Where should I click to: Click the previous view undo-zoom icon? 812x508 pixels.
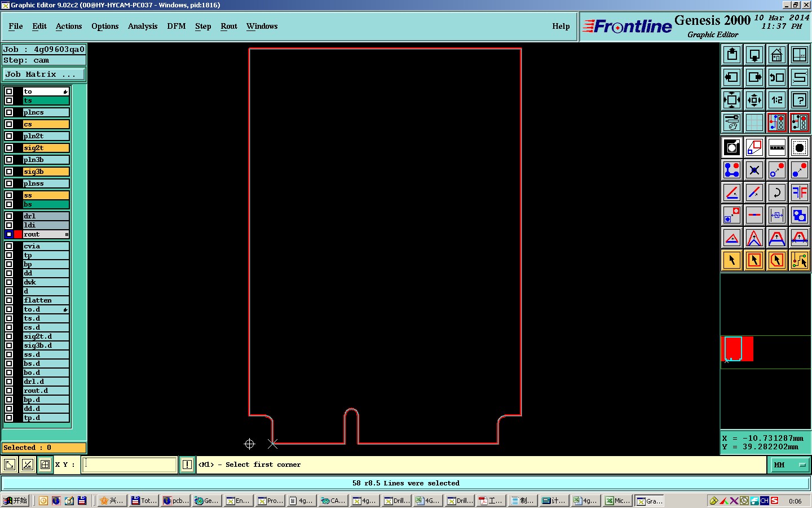tap(777, 77)
